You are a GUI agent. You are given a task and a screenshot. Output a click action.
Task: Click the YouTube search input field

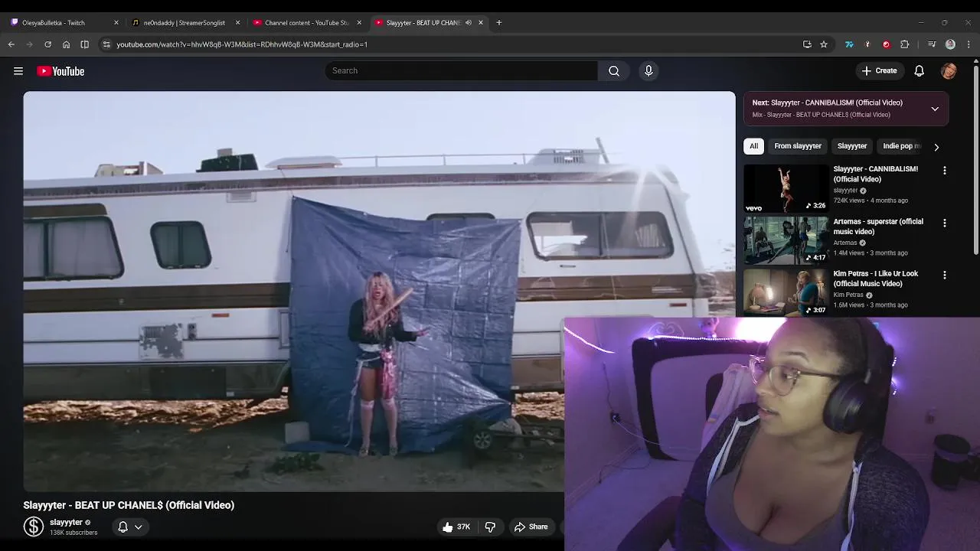click(461, 70)
